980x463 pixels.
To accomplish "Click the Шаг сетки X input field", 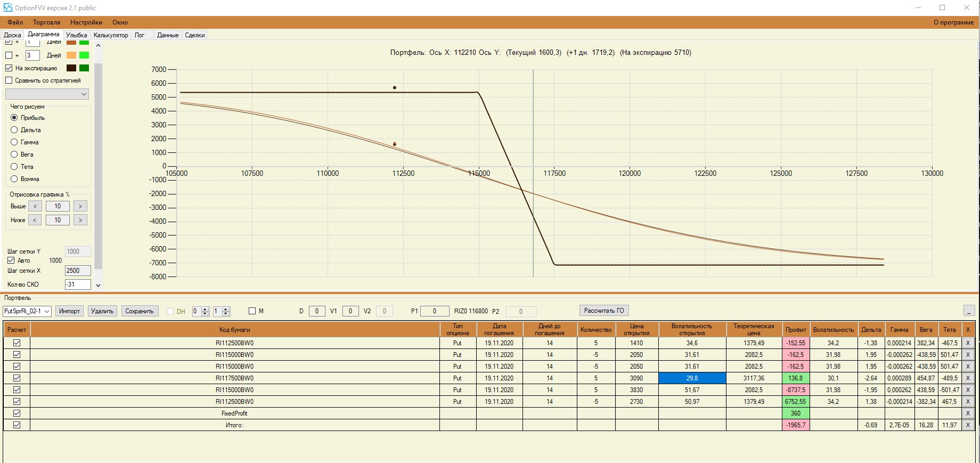I will [78, 271].
